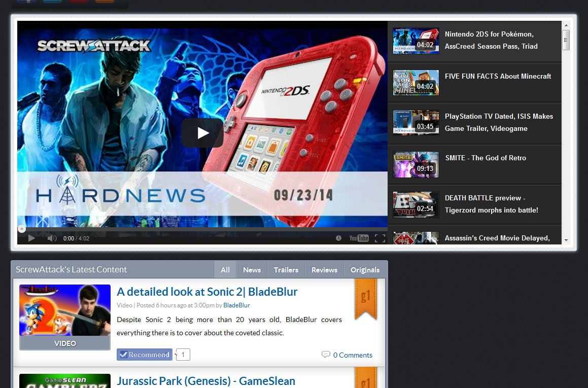Mute the video with the speaker icon
Viewport: 588px width, 388px height.
point(52,238)
